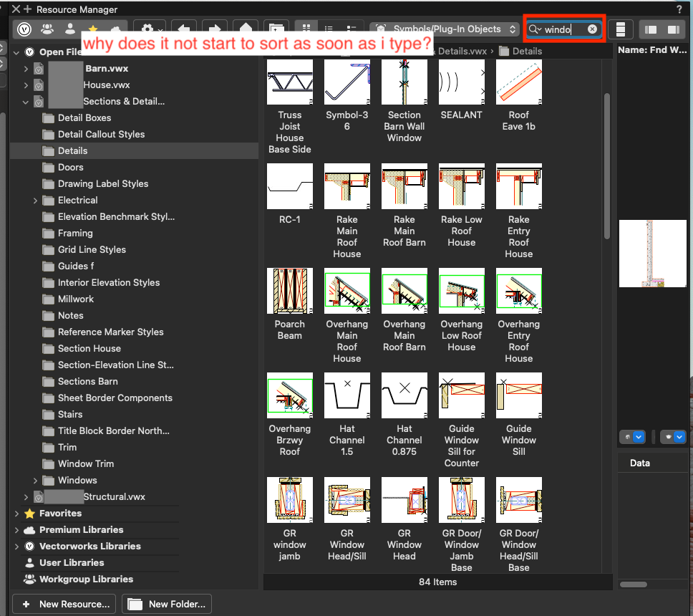The height and width of the screenshot is (616, 693).
Task: Click the new folder icon in toolbar
Action: [x=276, y=29]
